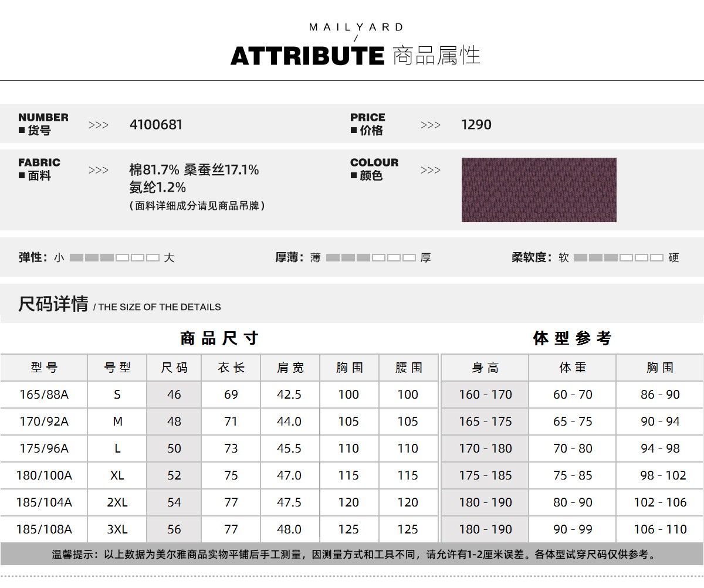Click the model cell 170/92A
The width and height of the screenshot is (704, 588).
pyautogui.click(x=44, y=422)
